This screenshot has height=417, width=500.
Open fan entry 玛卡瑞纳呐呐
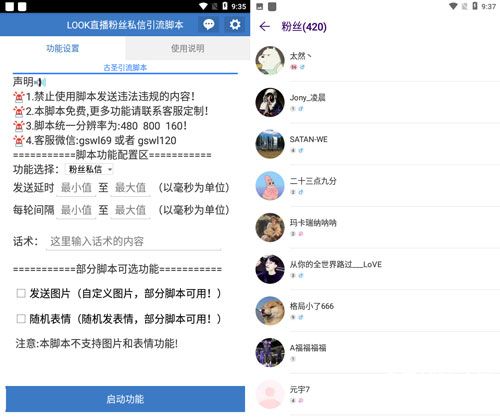point(377,227)
